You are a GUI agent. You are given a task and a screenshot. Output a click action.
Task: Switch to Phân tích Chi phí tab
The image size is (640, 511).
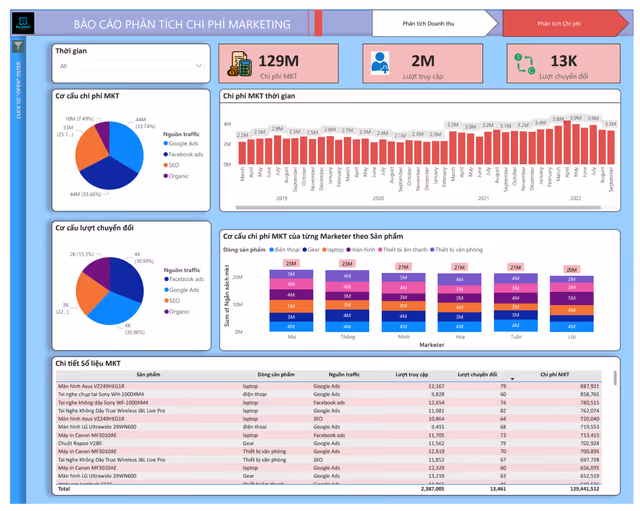click(558, 22)
